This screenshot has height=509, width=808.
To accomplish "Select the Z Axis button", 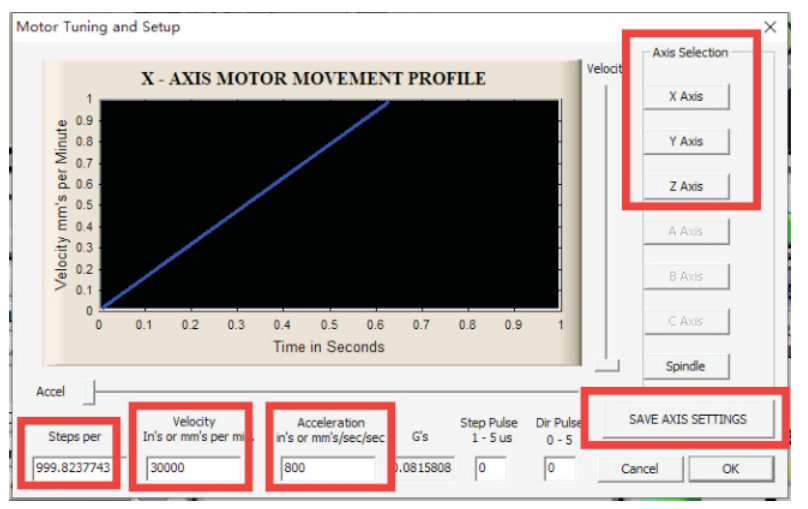I will coord(685,187).
